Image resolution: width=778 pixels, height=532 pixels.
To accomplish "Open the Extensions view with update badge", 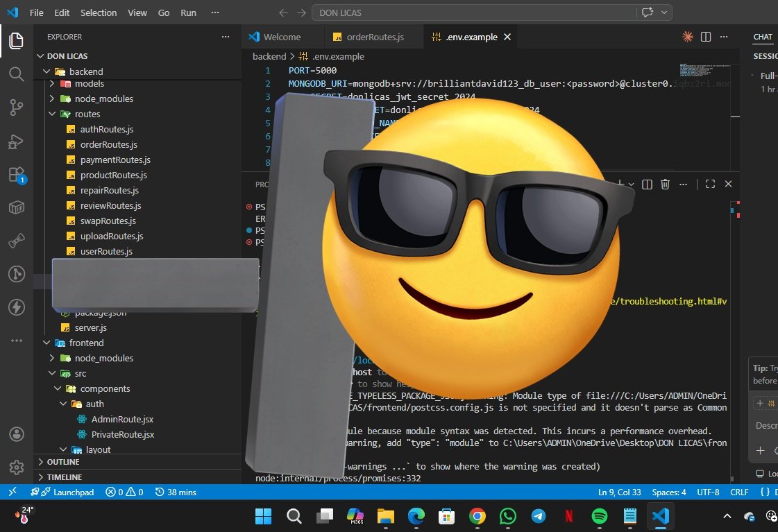I will (x=17, y=175).
